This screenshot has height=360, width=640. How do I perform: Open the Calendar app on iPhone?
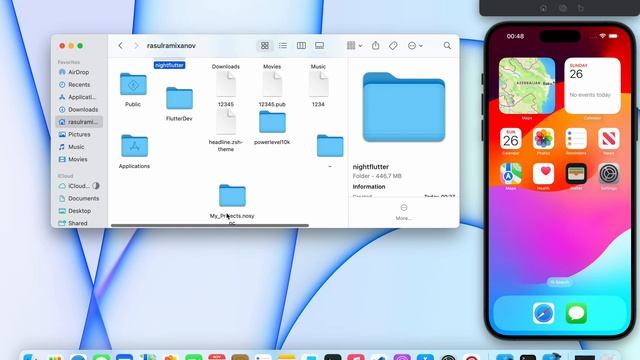pos(511,139)
